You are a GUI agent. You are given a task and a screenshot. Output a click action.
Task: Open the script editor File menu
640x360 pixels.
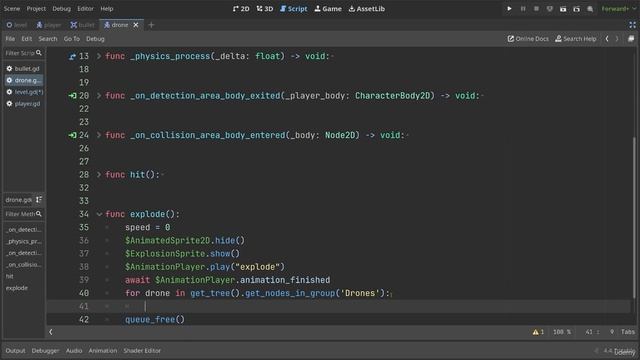(x=10, y=39)
